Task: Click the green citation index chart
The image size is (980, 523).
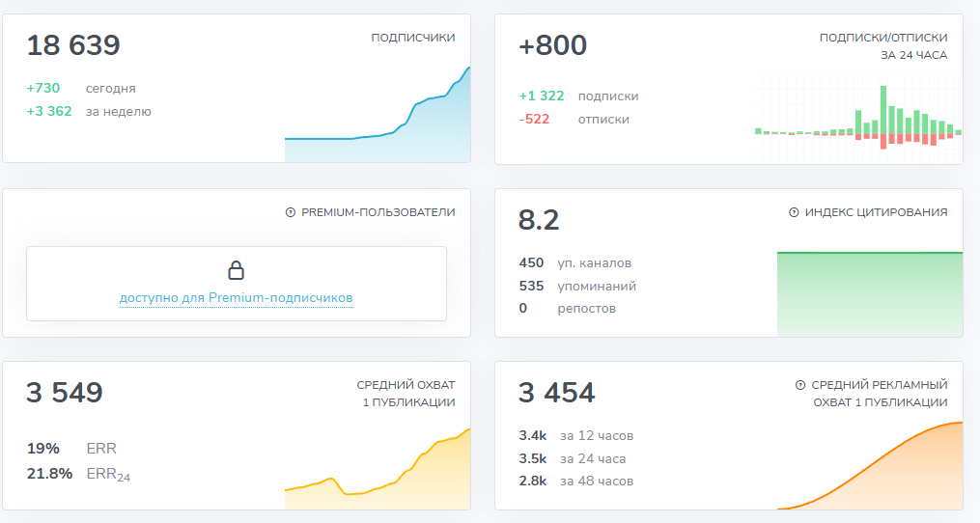Action: pos(869,294)
